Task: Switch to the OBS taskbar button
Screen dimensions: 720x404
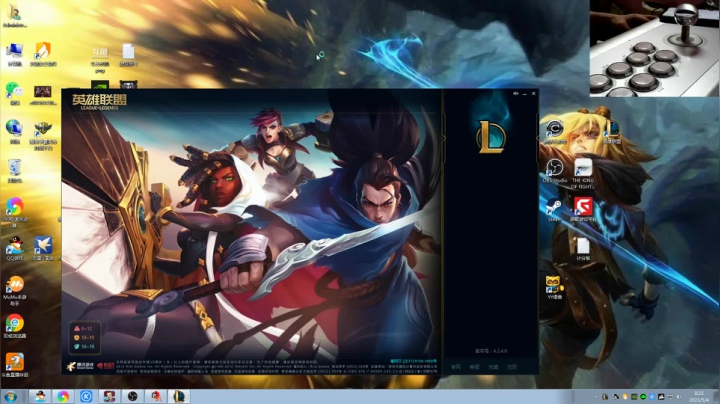Action: (132, 396)
